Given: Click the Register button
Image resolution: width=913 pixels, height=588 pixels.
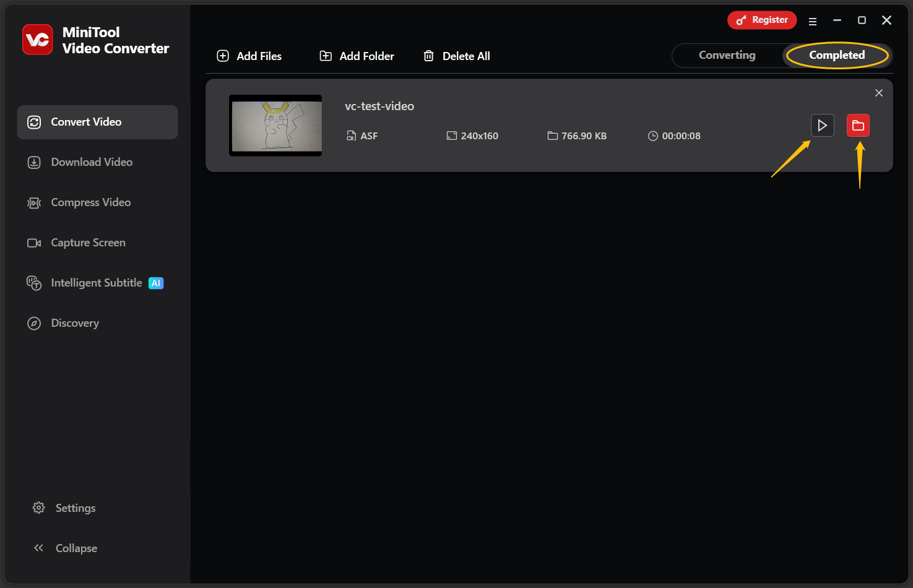Looking at the screenshot, I should [x=762, y=20].
